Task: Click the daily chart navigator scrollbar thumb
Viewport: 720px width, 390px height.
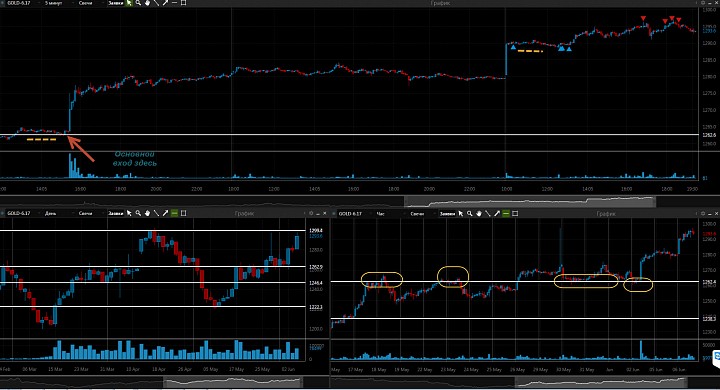Action: point(233,382)
